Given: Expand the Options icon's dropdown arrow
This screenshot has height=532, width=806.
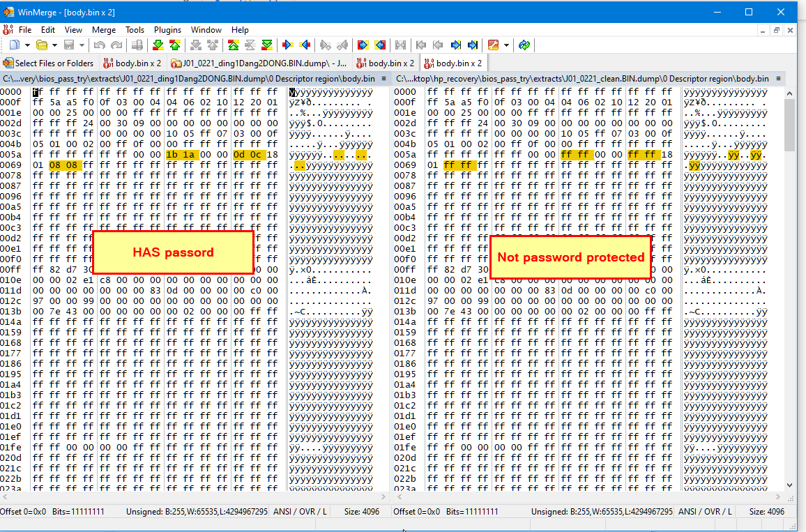Looking at the screenshot, I should (506, 45).
